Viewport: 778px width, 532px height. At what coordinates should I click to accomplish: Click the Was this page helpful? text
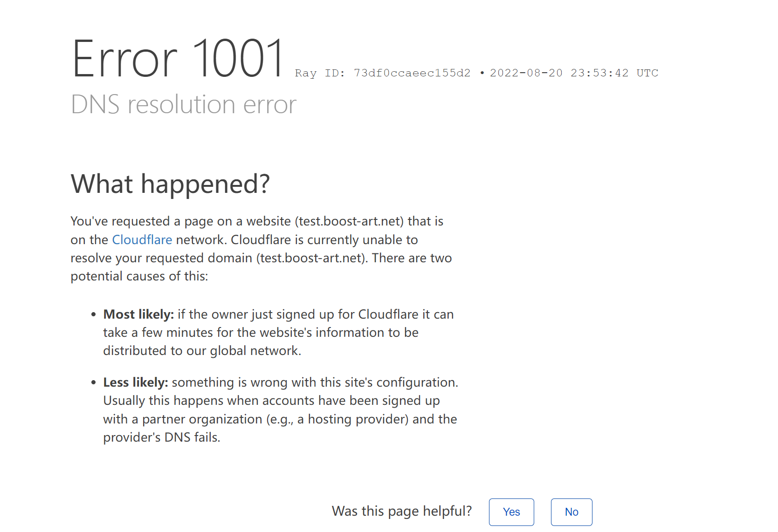click(x=402, y=511)
